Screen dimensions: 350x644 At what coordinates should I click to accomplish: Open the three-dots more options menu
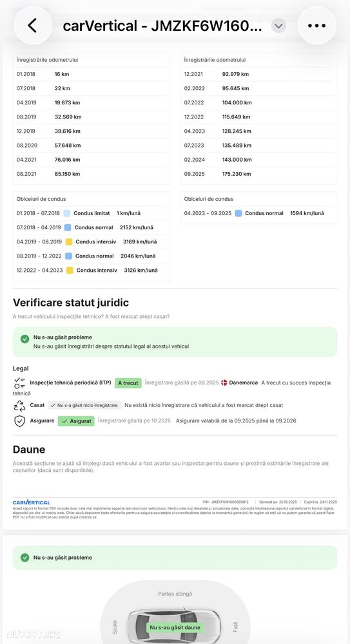click(x=316, y=26)
